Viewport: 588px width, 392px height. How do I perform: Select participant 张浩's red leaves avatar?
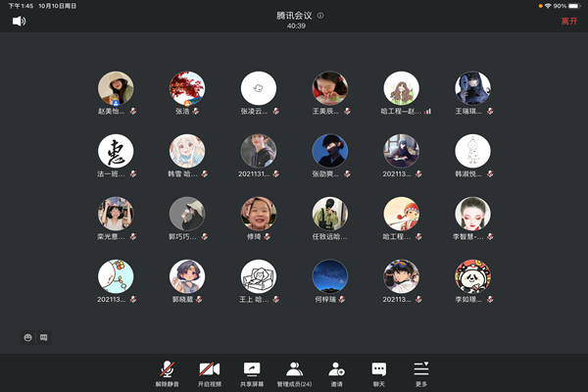(x=187, y=88)
